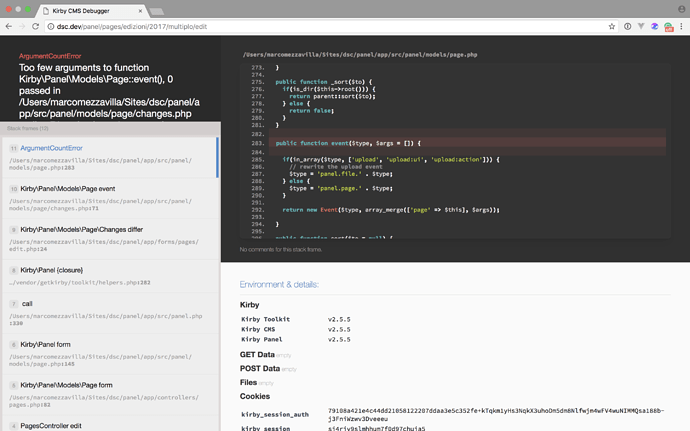
Task: Select stack frame 11 ArgumentCountError
Action: 109,157
